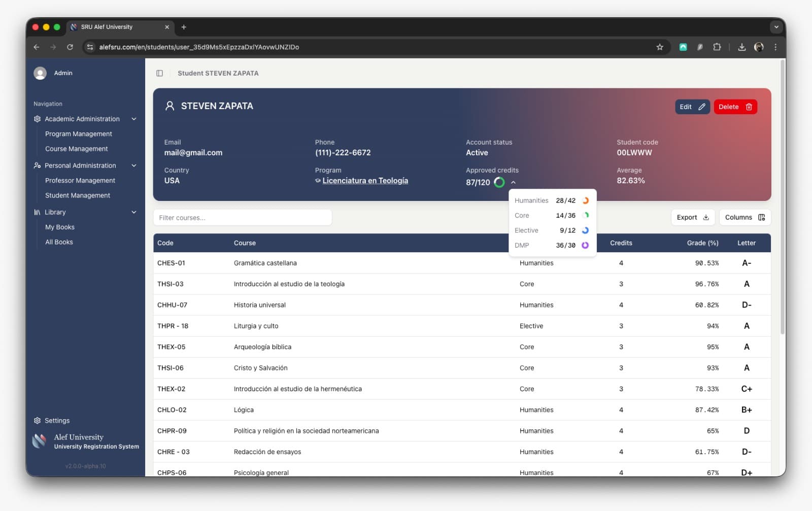Bookmark this page with star icon

[x=659, y=47]
